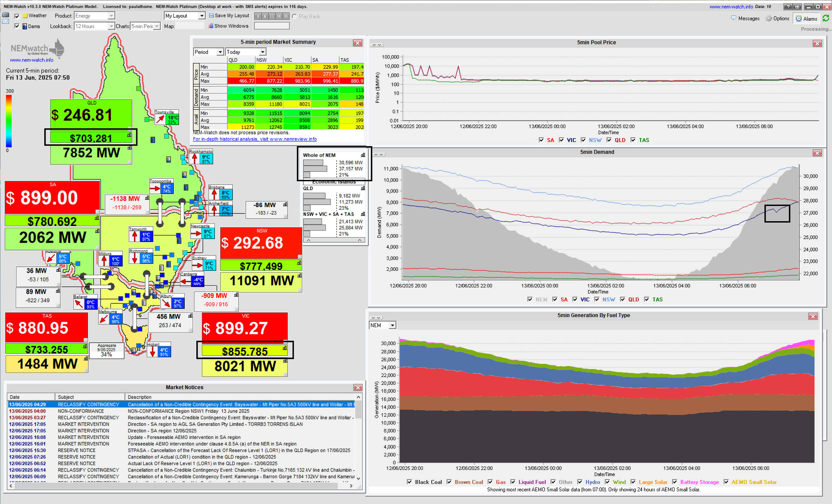Open chart icon beside NSW $777,499
The height and width of the screenshot is (504, 832).
coord(299,263)
